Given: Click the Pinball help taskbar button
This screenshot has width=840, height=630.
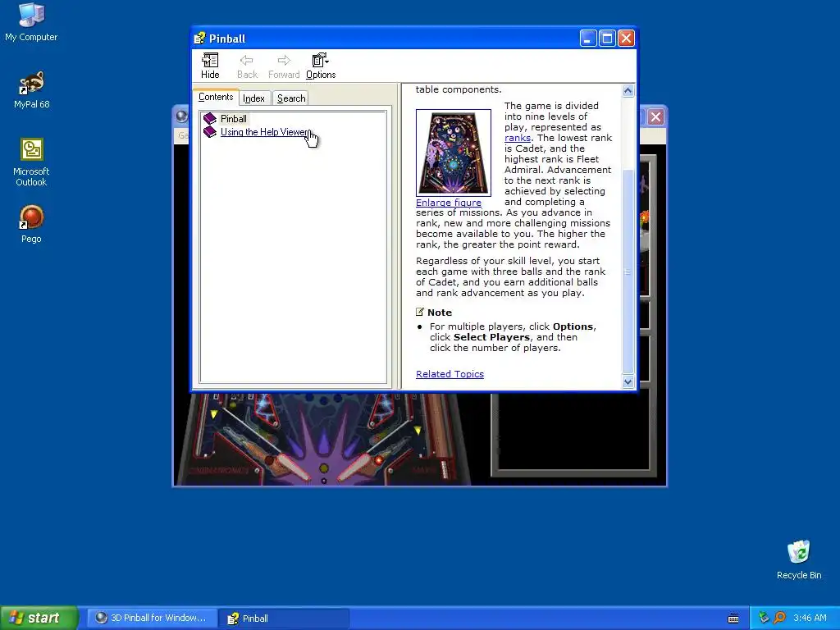Looking at the screenshot, I should (x=284, y=619).
